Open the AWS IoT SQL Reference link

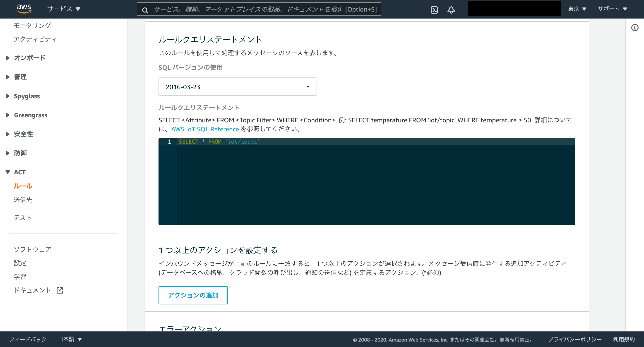pos(205,129)
